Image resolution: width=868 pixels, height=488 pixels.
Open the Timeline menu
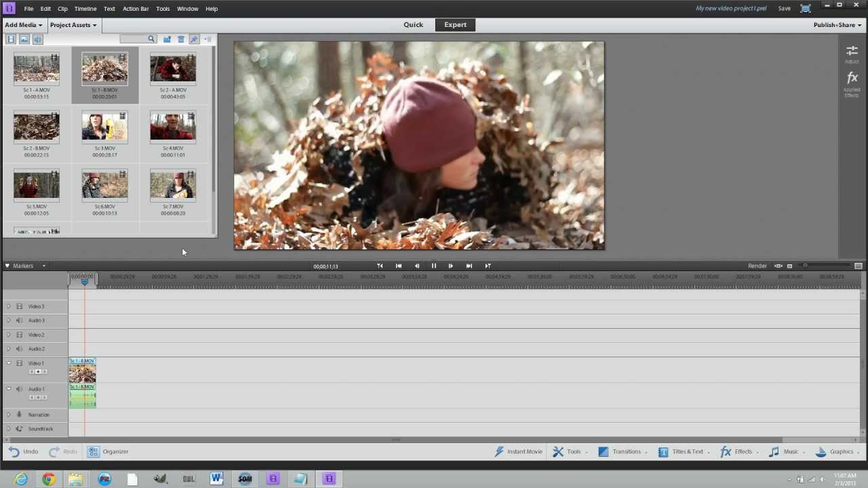pos(85,9)
